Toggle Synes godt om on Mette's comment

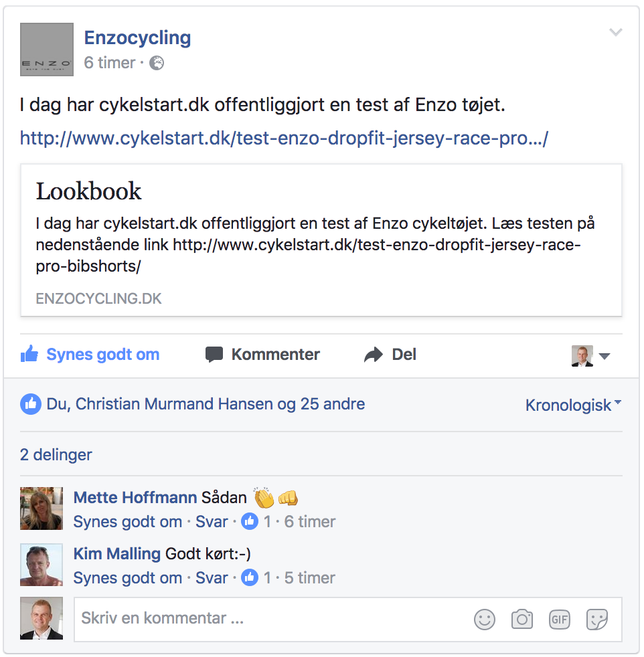coord(127,522)
